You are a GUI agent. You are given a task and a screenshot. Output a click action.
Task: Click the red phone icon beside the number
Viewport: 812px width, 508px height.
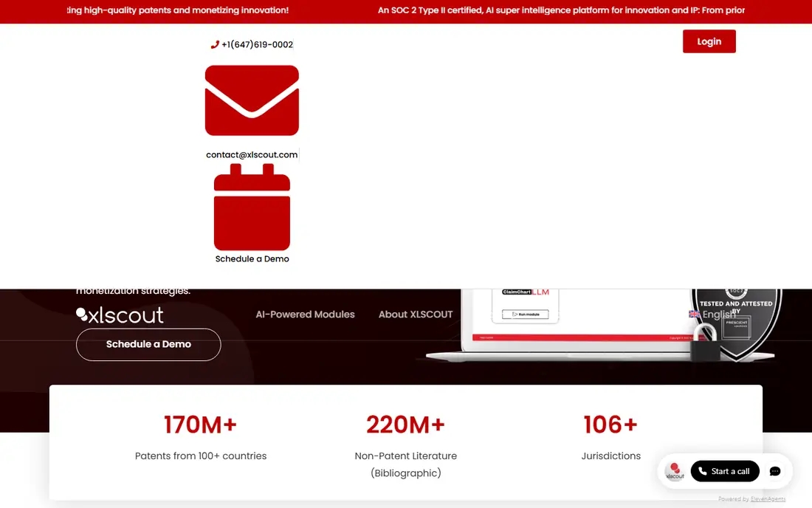pyautogui.click(x=215, y=44)
